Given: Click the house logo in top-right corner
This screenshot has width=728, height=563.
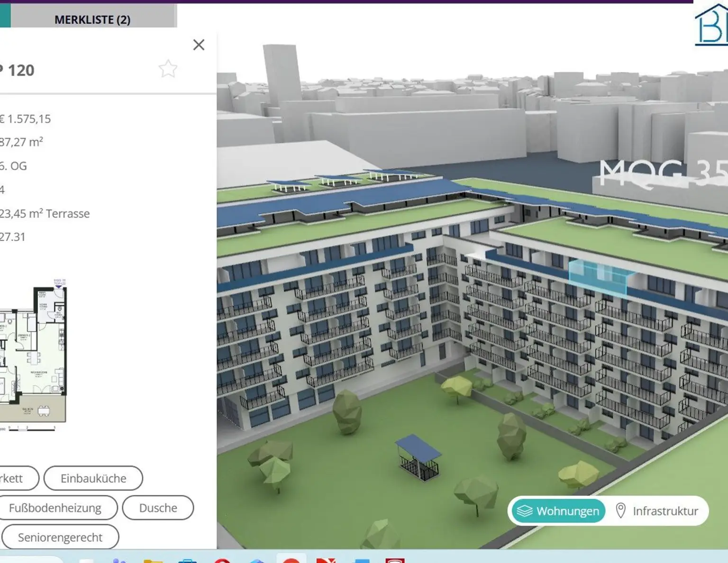Looking at the screenshot, I should [x=712, y=26].
